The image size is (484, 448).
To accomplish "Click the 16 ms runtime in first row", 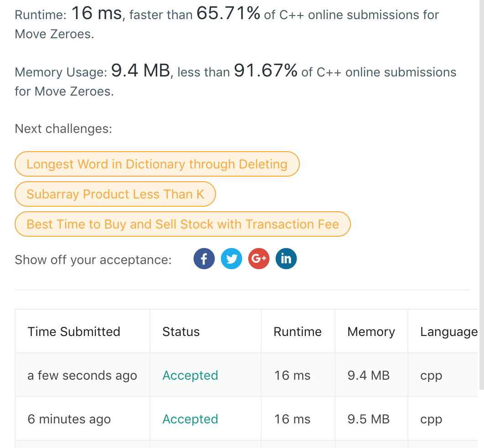I will coord(292,376).
